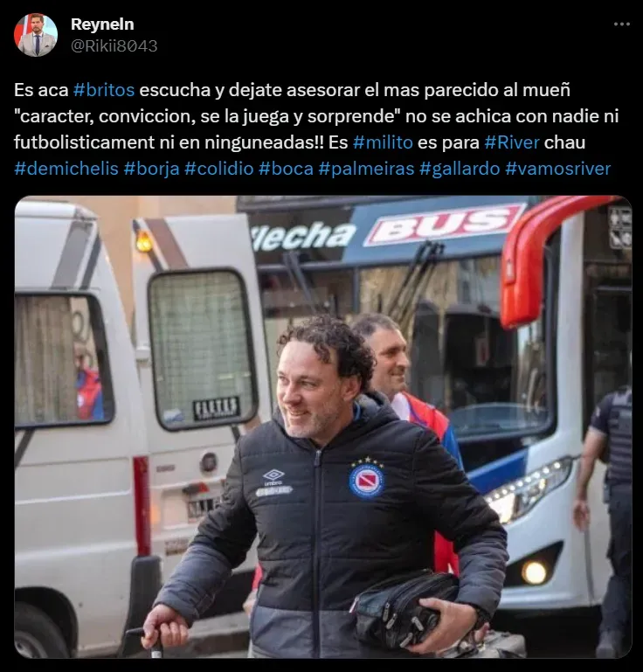643x672 pixels.
Task: Open the #colidio hashtag
Action: click(219, 169)
